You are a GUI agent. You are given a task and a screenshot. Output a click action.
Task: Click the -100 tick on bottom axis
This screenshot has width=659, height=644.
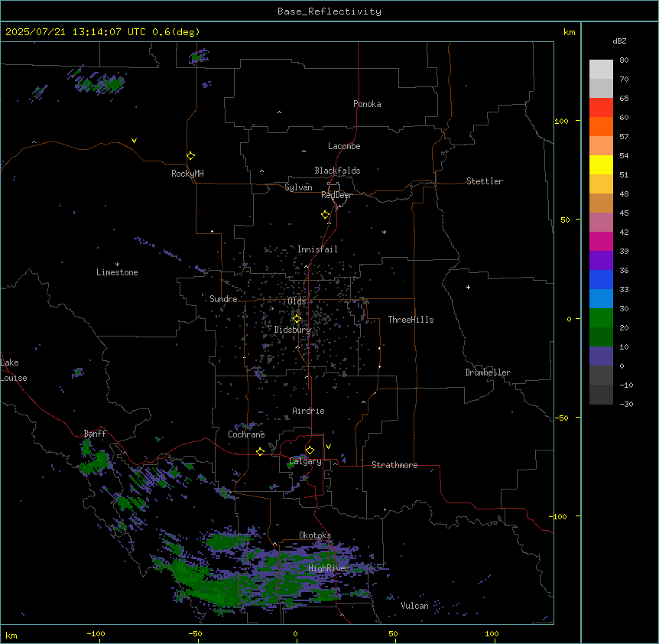(x=96, y=633)
